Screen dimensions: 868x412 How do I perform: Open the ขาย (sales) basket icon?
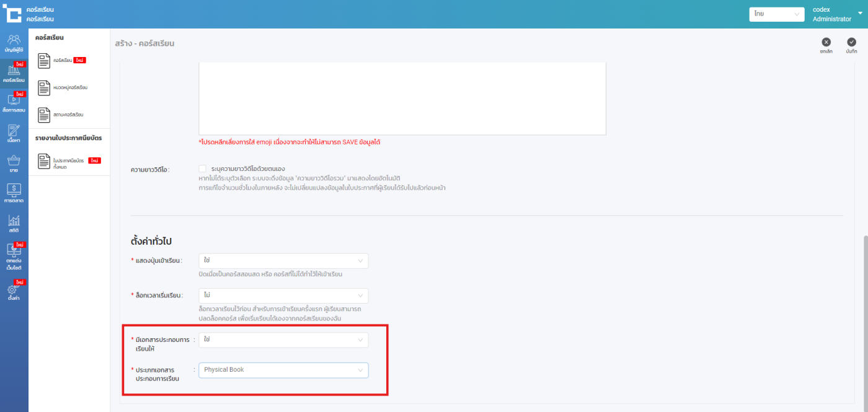[14, 163]
